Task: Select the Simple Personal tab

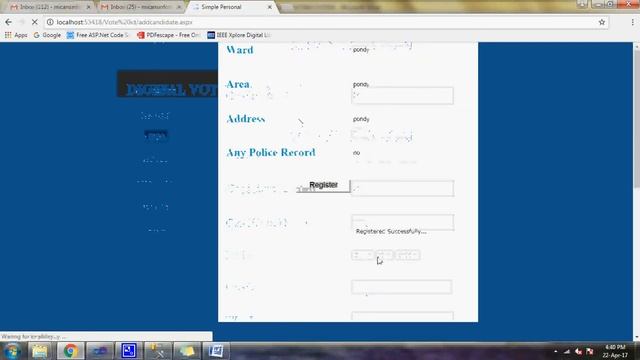Action: tap(229, 7)
